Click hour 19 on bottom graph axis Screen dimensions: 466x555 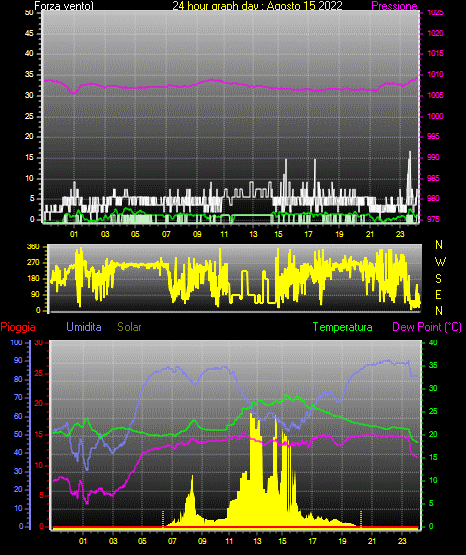point(342,541)
